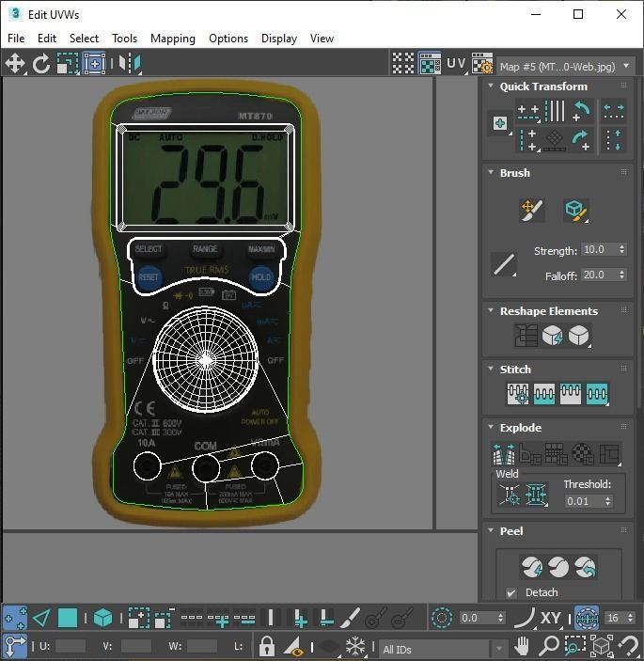Click the brush Falloff value field
644x661 pixels.
point(599,275)
